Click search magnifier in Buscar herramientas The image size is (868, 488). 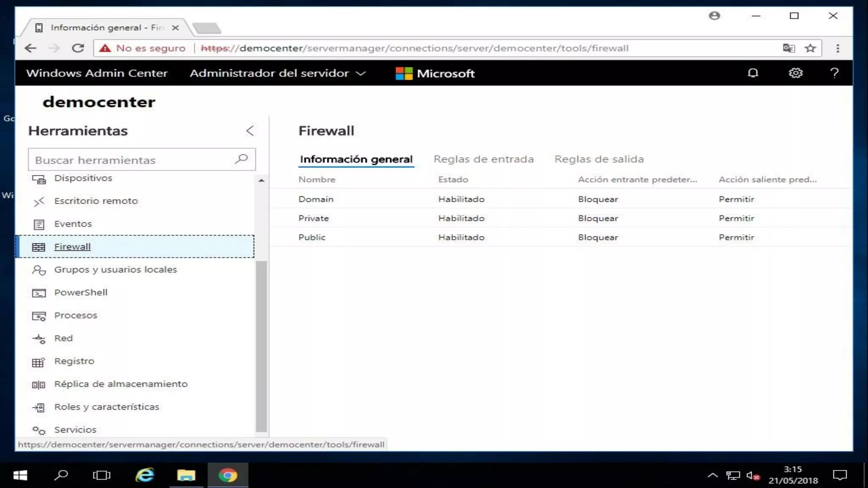241,159
